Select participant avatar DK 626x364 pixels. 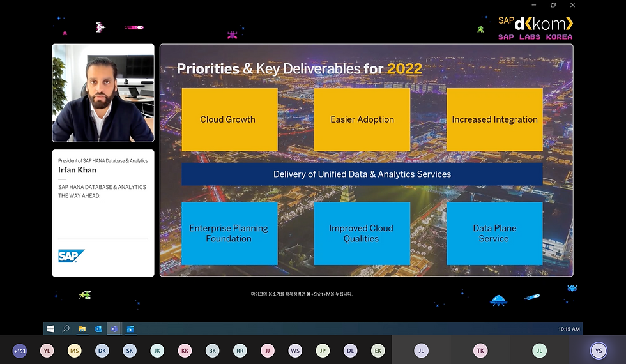[x=102, y=351]
